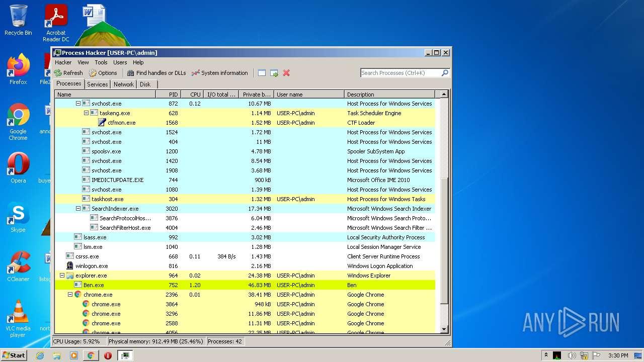Select SearchFilterHost.exe process row

tap(245, 228)
